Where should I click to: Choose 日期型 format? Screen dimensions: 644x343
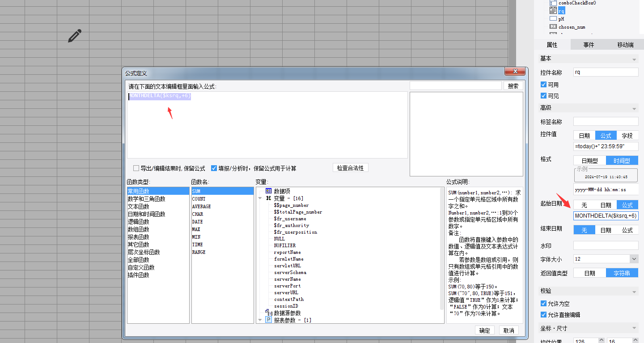point(590,160)
